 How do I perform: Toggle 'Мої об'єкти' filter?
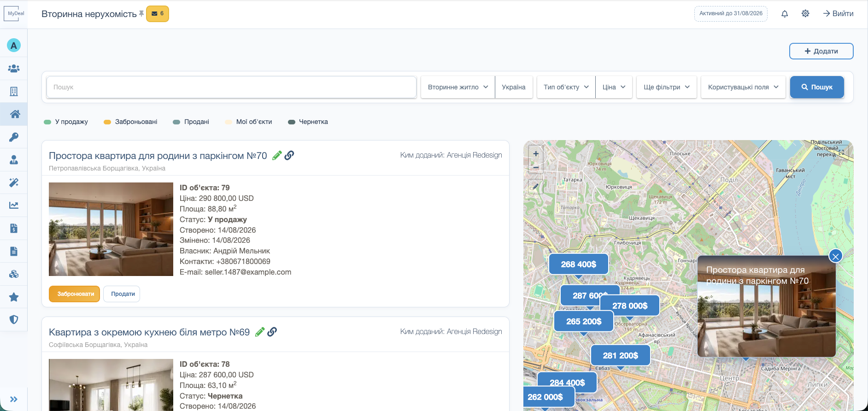coord(248,122)
